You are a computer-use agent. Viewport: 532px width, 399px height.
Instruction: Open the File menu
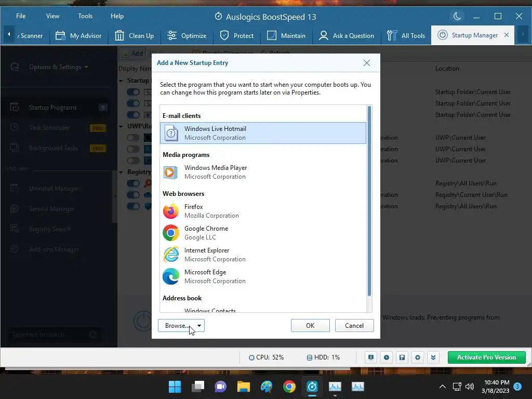(21, 16)
